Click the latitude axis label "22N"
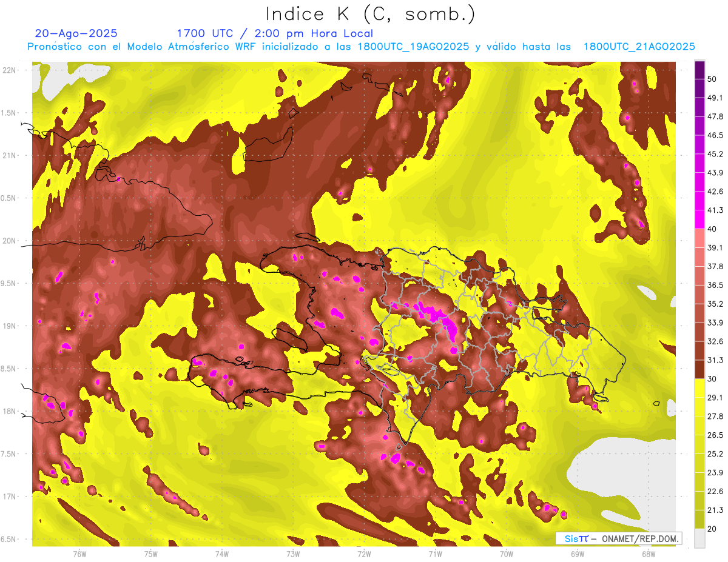 pos(10,70)
